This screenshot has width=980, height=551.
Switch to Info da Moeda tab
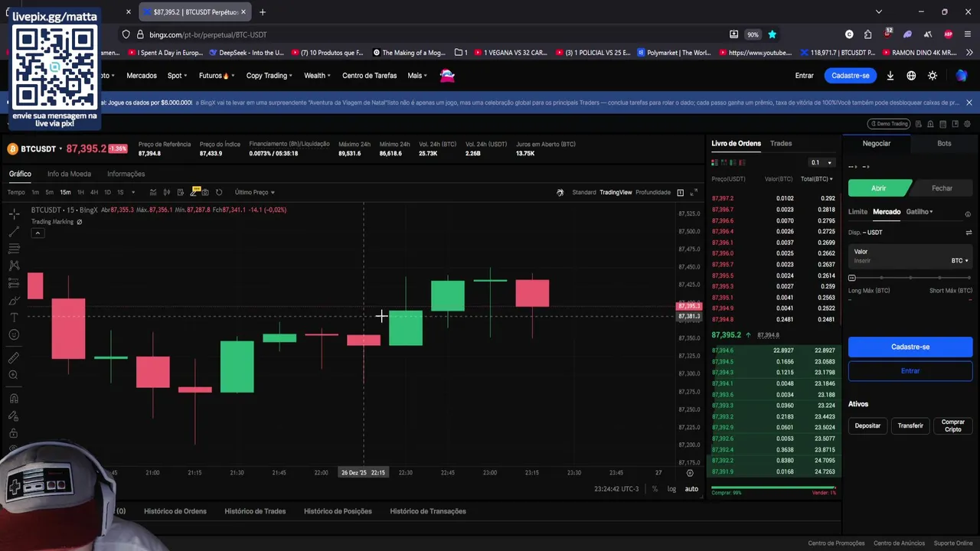[x=69, y=174]
